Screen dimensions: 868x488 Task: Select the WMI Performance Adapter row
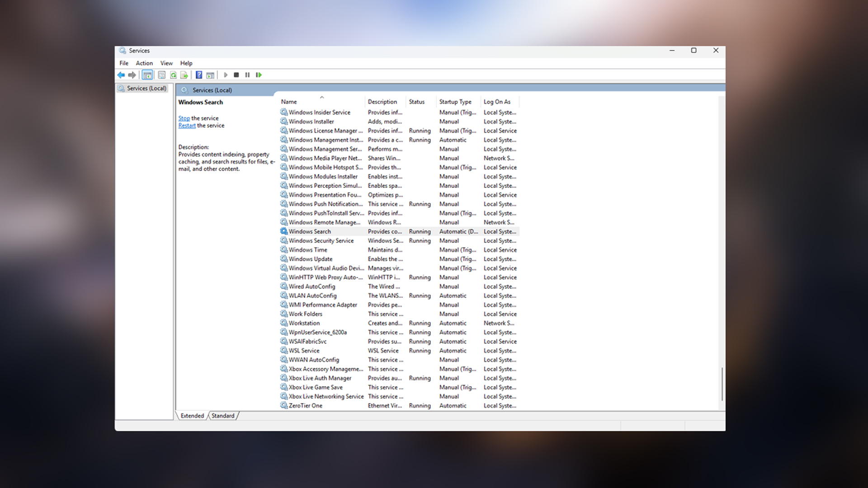coord(399,305)
